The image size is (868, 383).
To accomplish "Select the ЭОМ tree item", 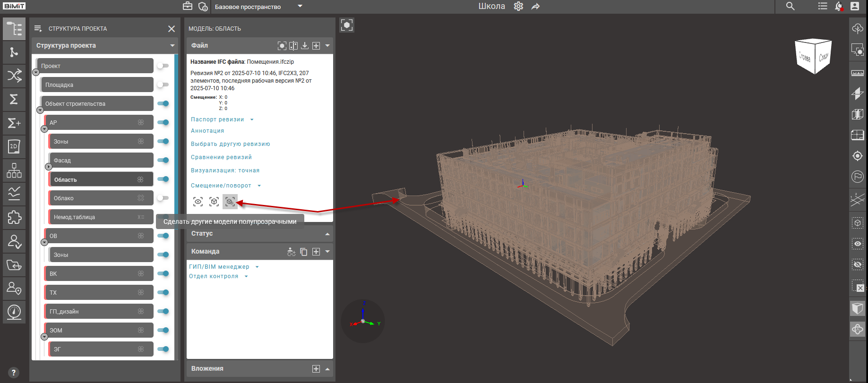I will click(x=99, y=330).
